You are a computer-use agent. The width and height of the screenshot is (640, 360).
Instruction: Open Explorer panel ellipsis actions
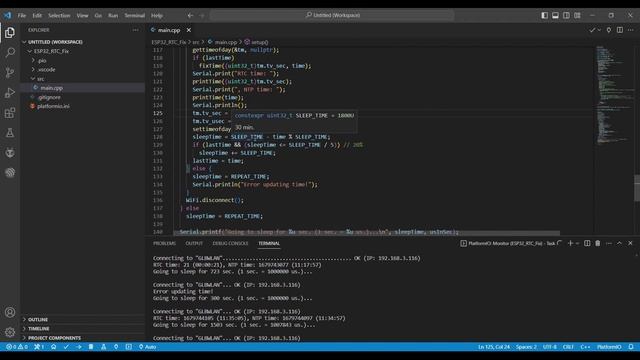pyautogui.click(x=136, y=30)
